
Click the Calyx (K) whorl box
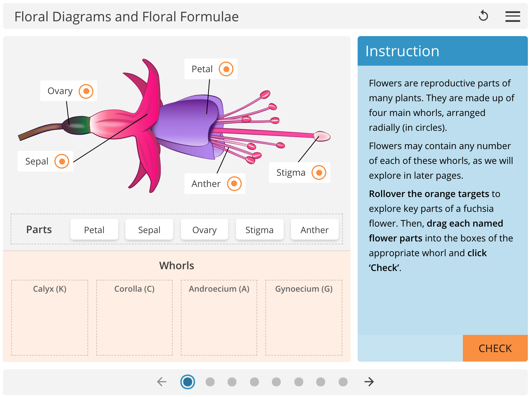click(x=50, y=318)
